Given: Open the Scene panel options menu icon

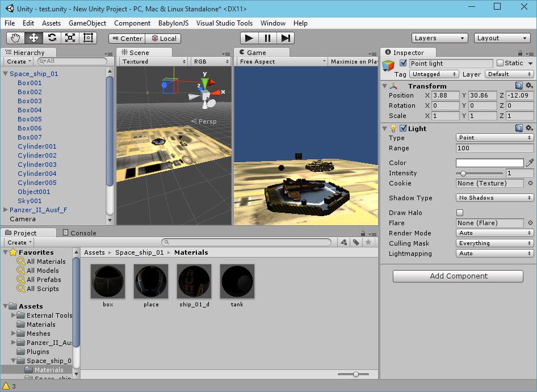Looking at the screenshot, I should [x=226, y=54].
